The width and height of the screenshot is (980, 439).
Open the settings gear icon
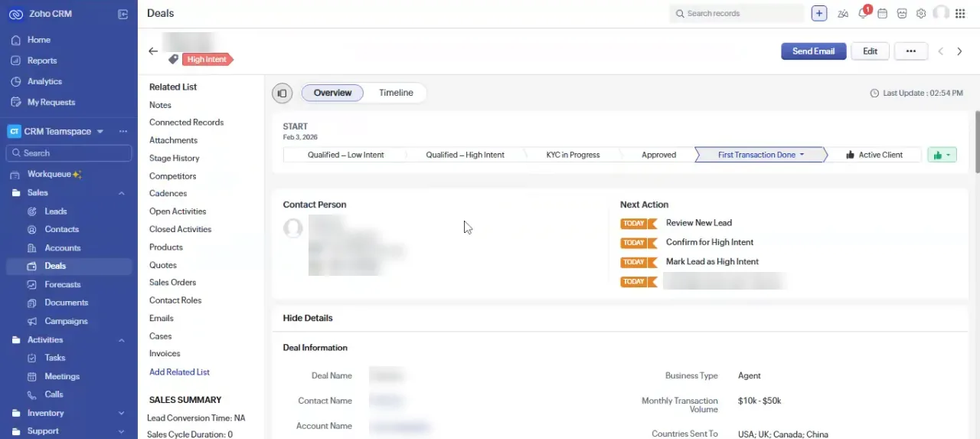click(921, 14)
